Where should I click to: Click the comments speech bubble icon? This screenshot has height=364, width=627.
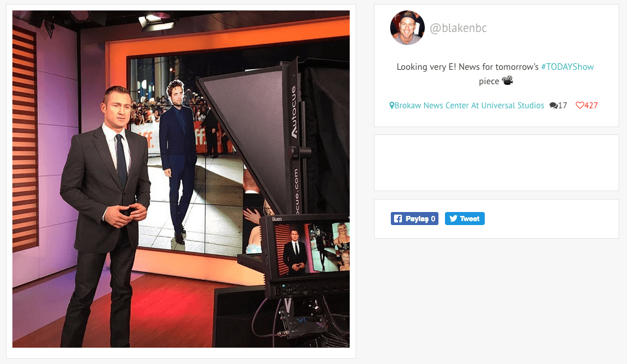click(553, 106)
